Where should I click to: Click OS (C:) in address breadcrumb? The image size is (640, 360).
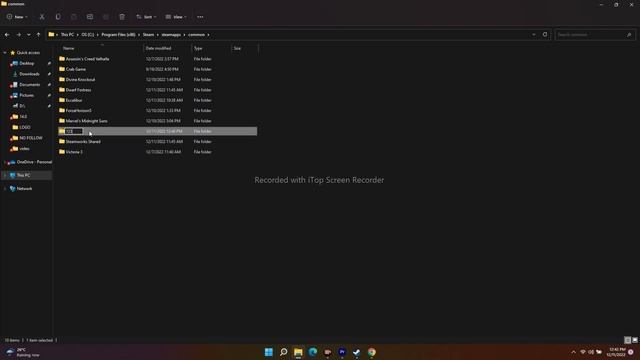87,35
